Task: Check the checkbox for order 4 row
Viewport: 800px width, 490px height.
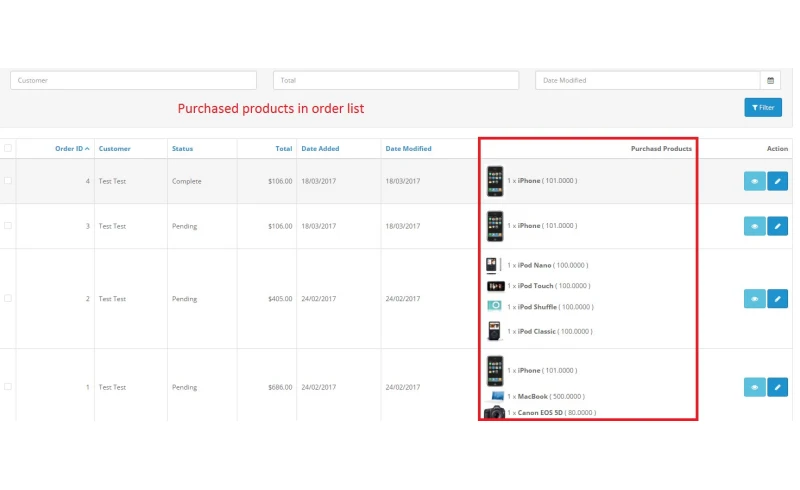Action: click(8, 181)
